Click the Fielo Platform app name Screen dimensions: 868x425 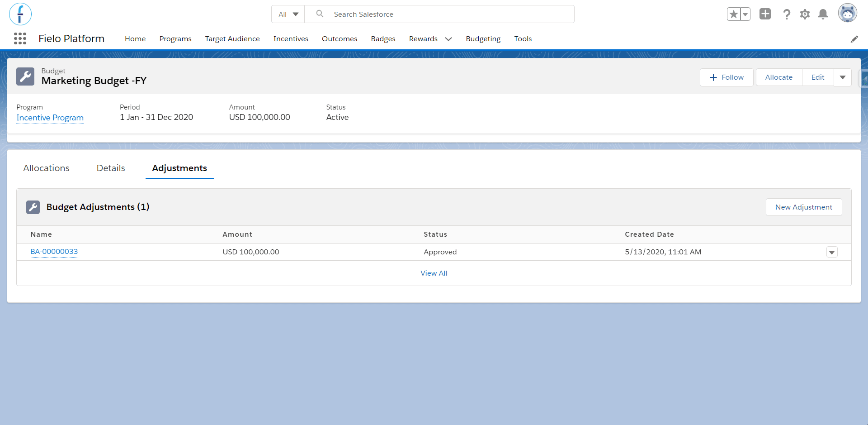tap(71, 39)
